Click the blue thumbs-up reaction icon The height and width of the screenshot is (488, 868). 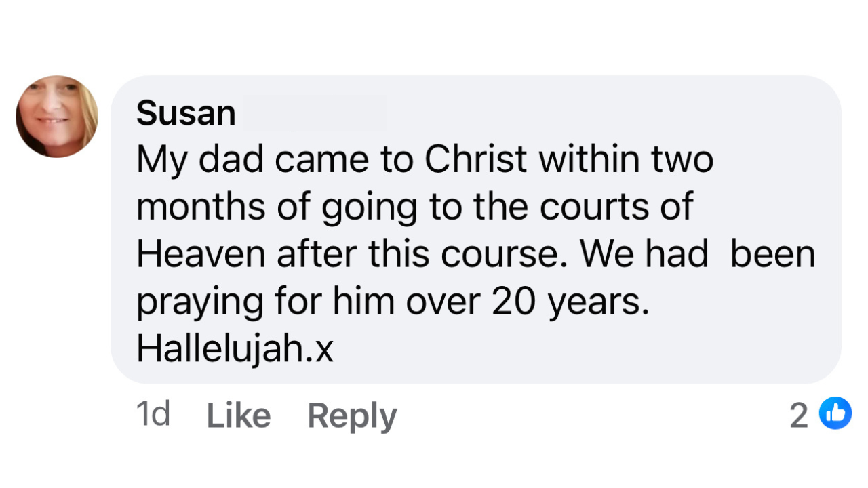coord(835,413)
